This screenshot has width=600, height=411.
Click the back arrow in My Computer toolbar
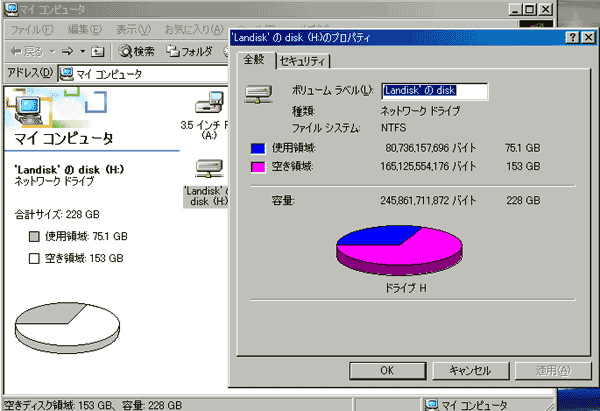(26, 51)
